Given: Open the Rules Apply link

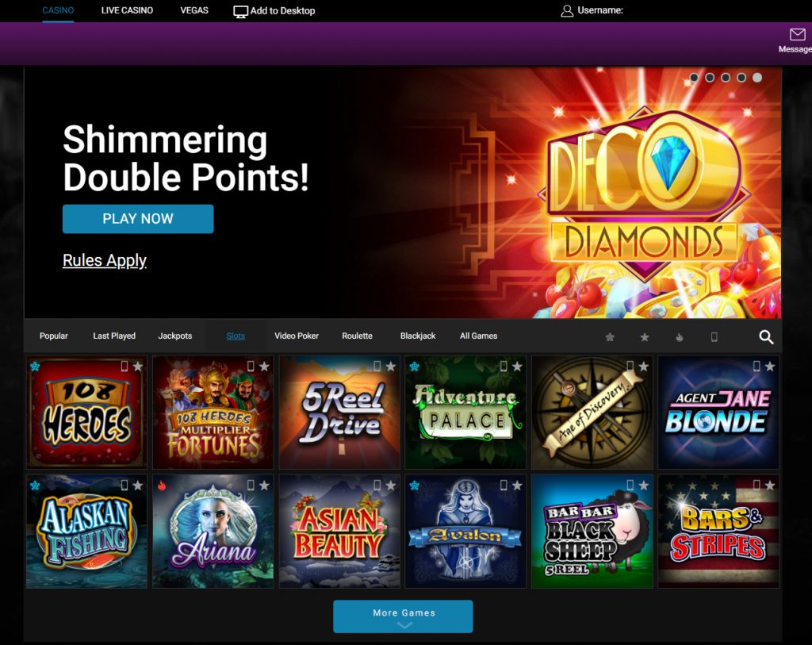Looking at the screenshot, I should (x=105, y=260).
